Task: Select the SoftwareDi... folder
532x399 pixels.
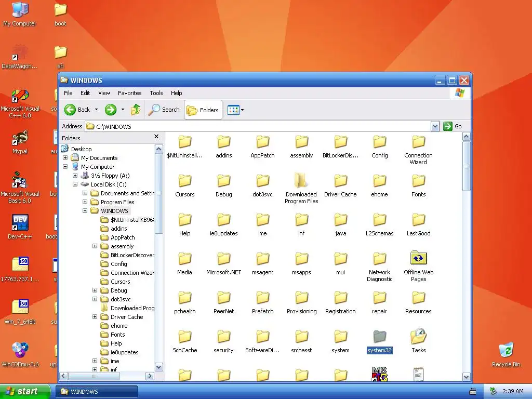Action: click(x=262, y=341)
